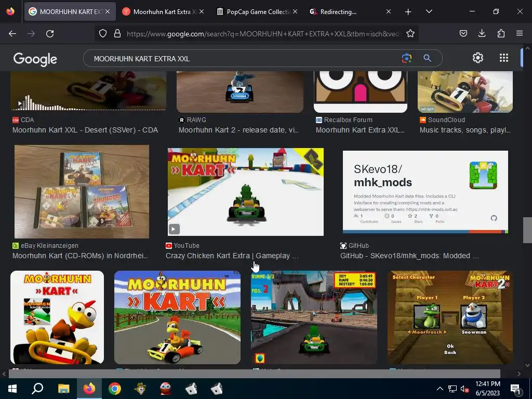Open Moorhuhn Kart 2 release date RAWG link
The width and height of the screenshot is (532, 399).
(x=238, y=130)
